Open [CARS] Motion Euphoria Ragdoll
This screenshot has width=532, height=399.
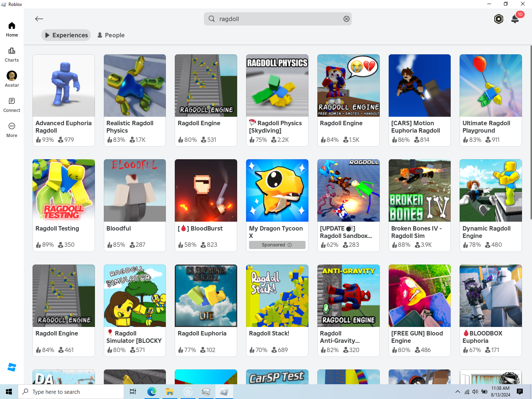pos(420,100)
